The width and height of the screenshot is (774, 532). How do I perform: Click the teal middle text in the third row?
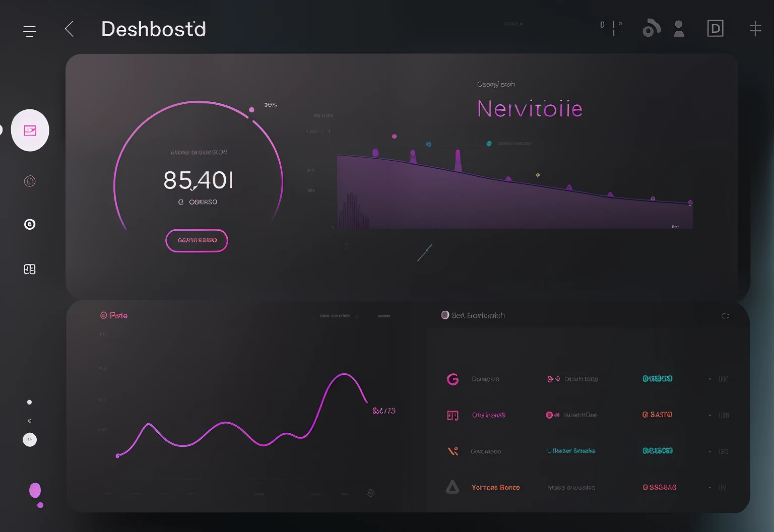pyautogui.click(x=571, y=451)
